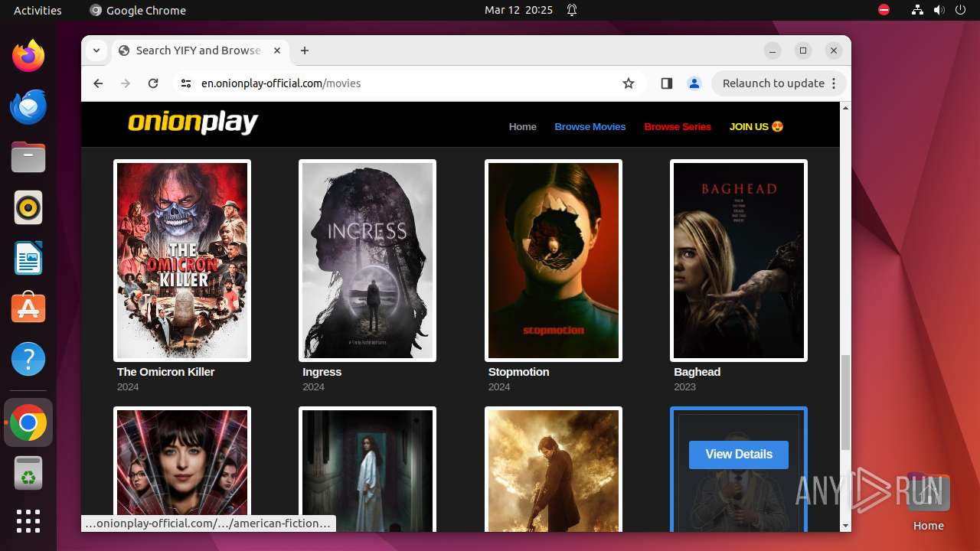Open the clock showing Mar 12 20:25

(518, 10)
